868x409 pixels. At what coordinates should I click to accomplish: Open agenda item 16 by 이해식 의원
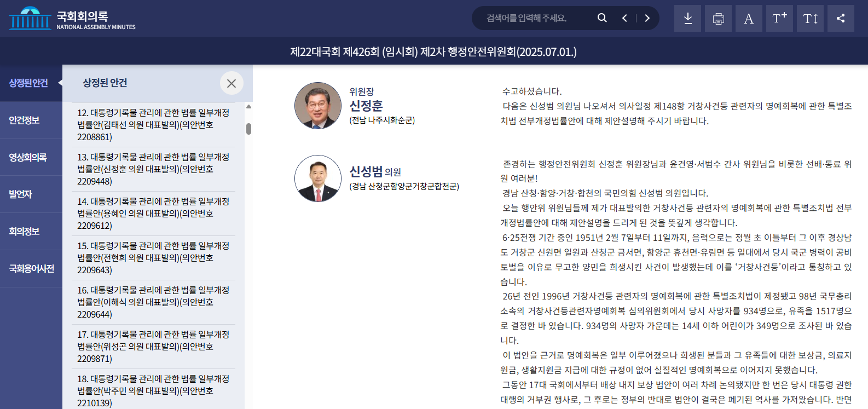coord(153,302)
